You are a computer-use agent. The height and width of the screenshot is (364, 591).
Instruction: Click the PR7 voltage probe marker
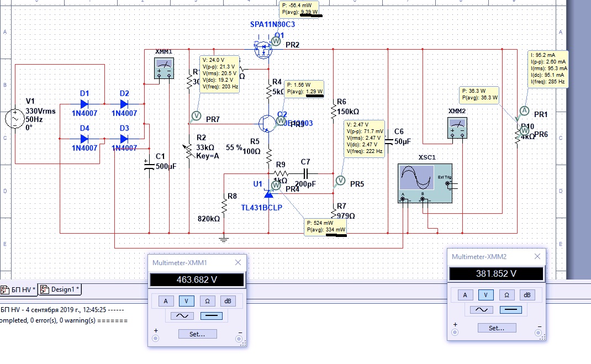[195, 116]
